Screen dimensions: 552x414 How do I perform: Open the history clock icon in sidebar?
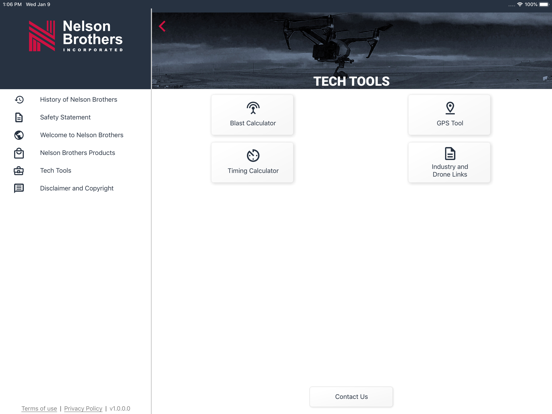tap(19, 100)
